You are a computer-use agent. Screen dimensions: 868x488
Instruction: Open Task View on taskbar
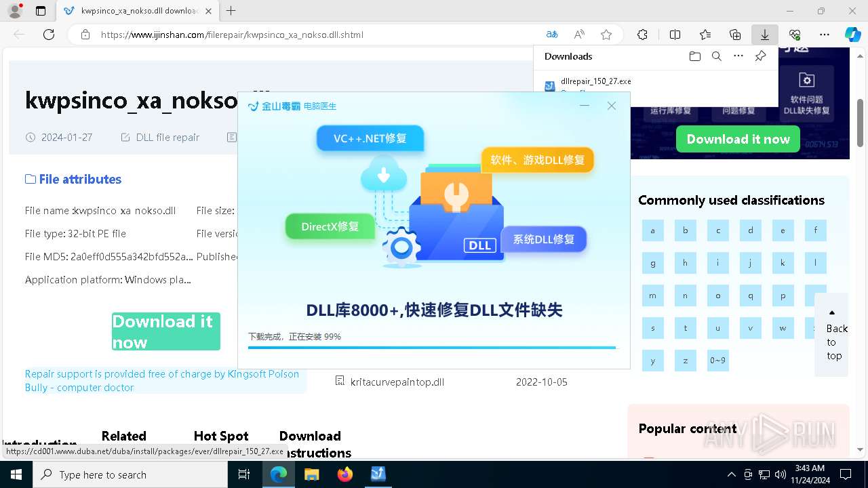[245, 474]
